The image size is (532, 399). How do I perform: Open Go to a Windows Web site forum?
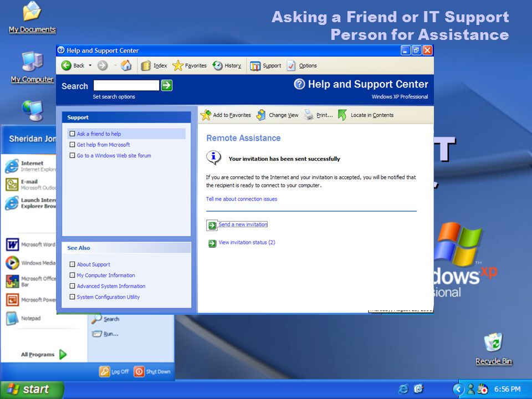pos(114,155)
